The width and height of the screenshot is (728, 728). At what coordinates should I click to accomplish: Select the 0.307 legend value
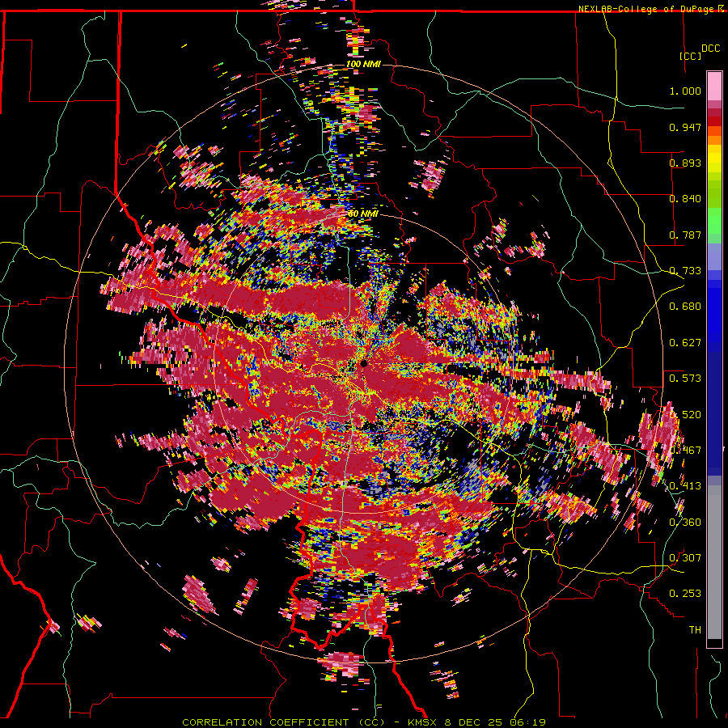[x=685, y=558]
